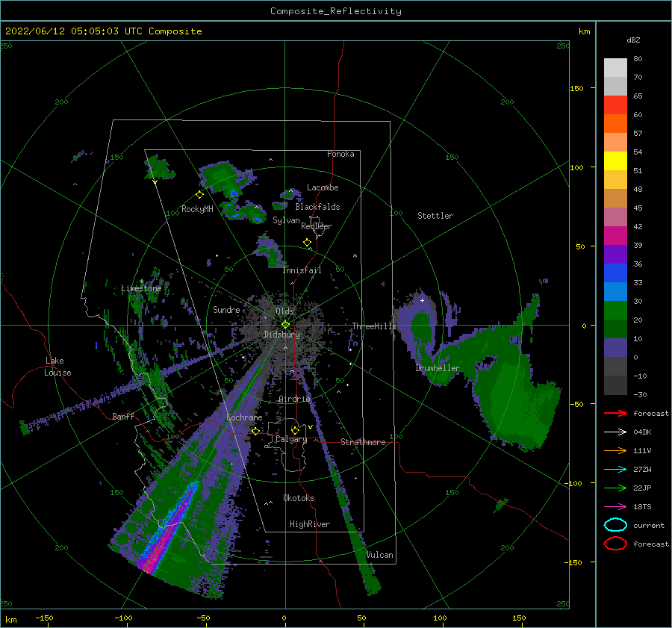
Task: Click the Olds town label
Action: click(284, 311)
